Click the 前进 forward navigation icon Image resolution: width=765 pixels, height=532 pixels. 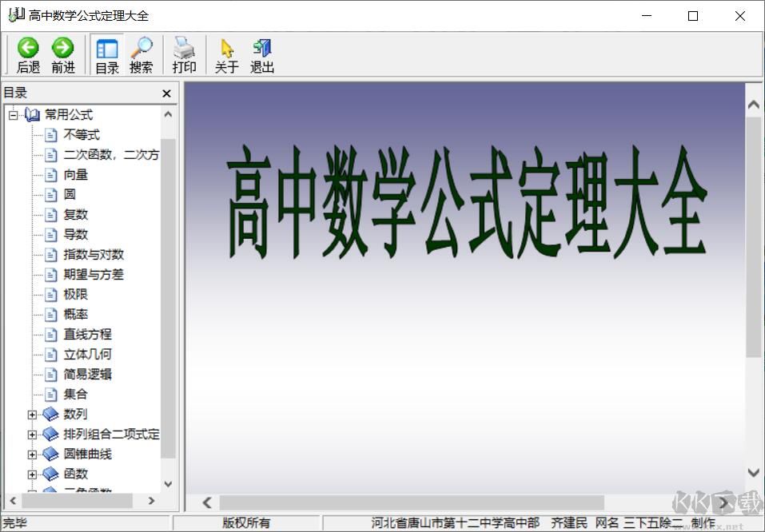click(x=63, y=48)
